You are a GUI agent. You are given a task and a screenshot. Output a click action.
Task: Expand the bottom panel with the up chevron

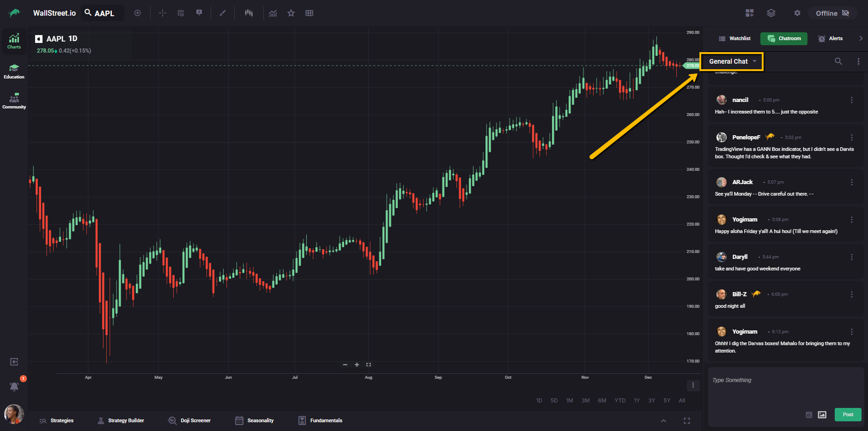[x=663, y=420]
